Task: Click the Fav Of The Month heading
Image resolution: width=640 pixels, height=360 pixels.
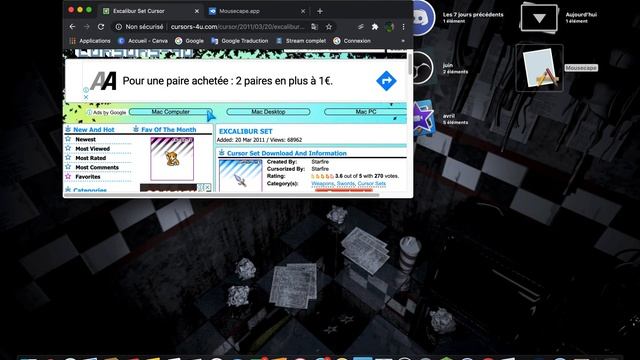Action: [x=169, y=129]
